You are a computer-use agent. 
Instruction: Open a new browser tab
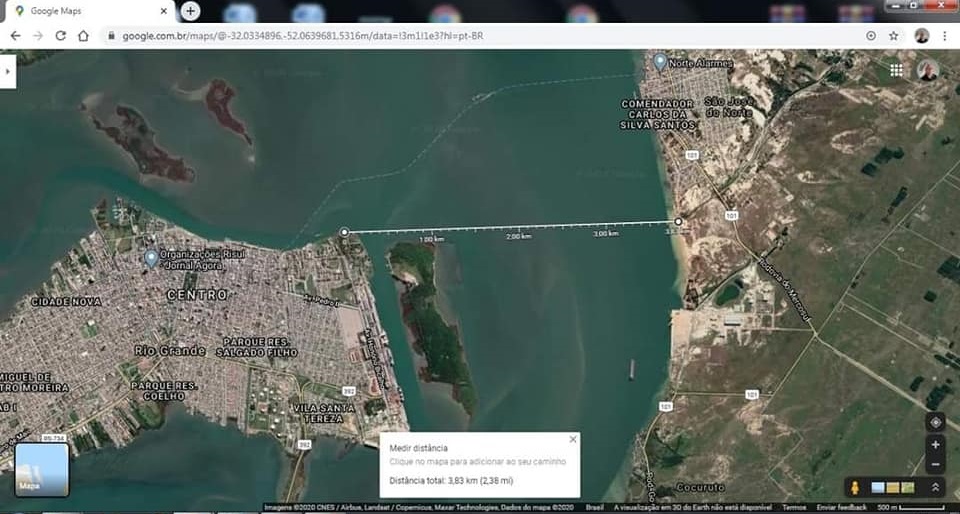coord(190,11)
